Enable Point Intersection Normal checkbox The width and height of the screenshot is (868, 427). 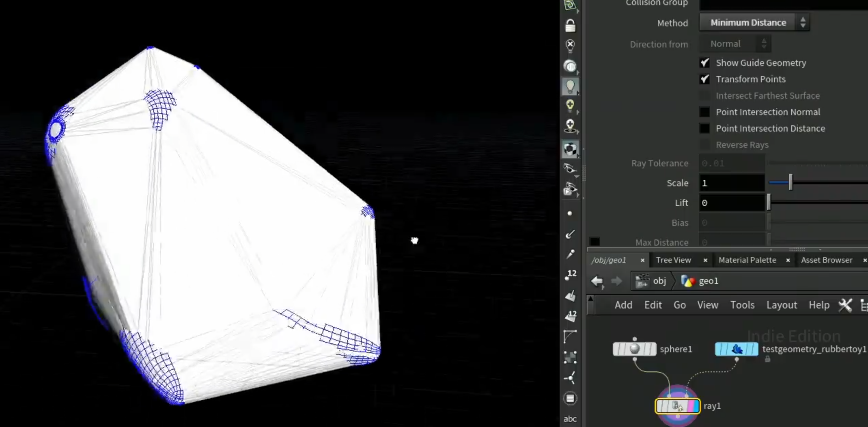coord(705,112)
